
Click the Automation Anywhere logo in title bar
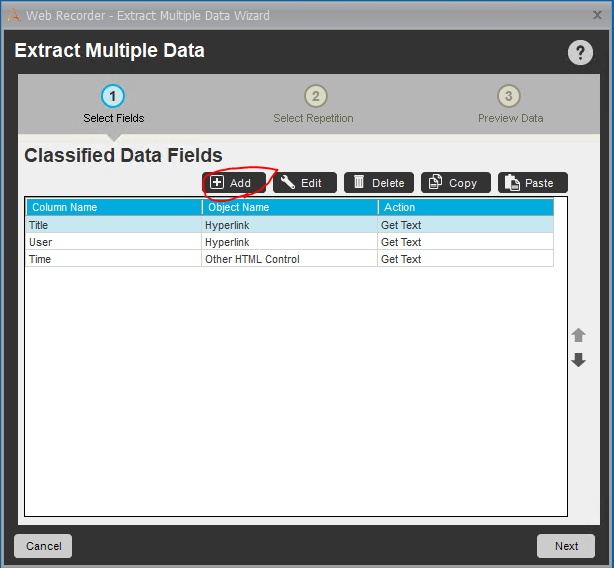(x=14, y=15)
